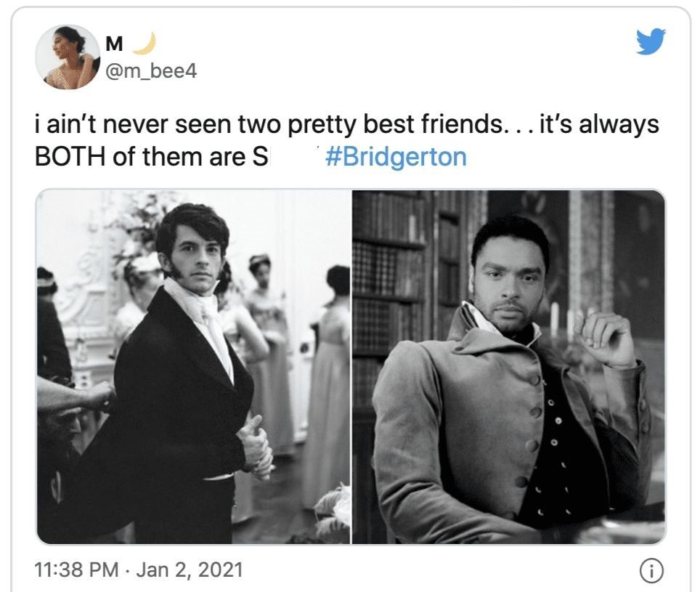Viewport: 700px width, 592px height.
Task: Click the display name M
Action: point(114,44)
